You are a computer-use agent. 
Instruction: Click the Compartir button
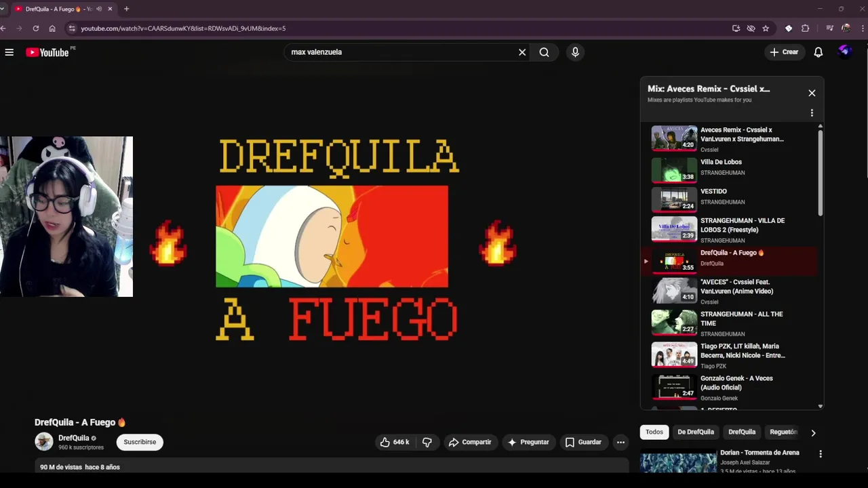pos(469,442)
